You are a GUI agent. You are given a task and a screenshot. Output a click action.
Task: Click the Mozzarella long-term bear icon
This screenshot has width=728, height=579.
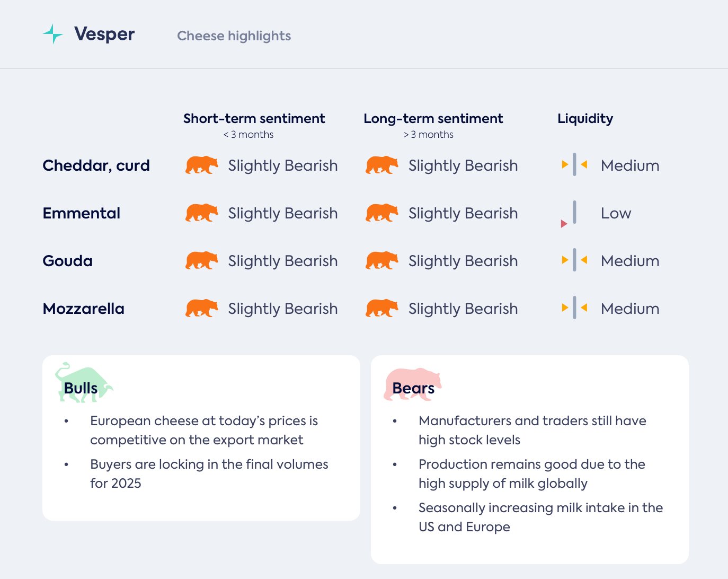(381, 309)
